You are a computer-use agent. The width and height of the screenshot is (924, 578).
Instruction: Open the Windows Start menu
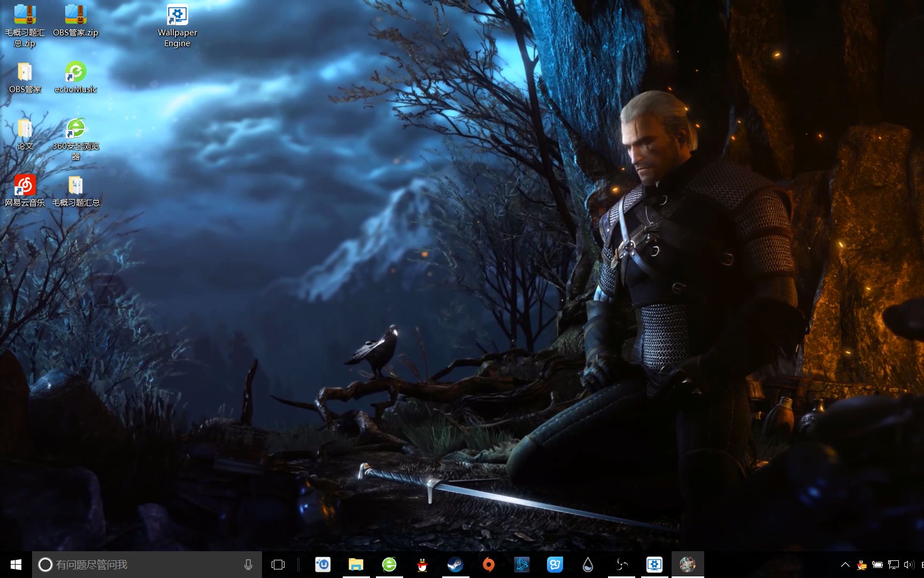tap(16, 565)
